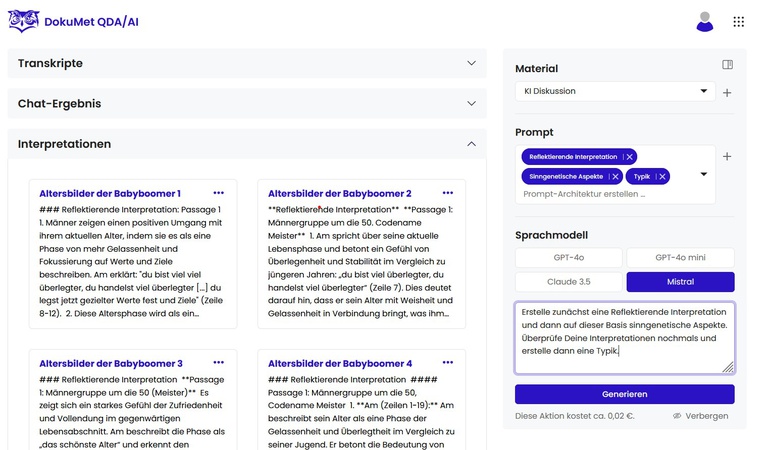
Task: Toggle the side panel layout icon
Action: pos(727,65)
